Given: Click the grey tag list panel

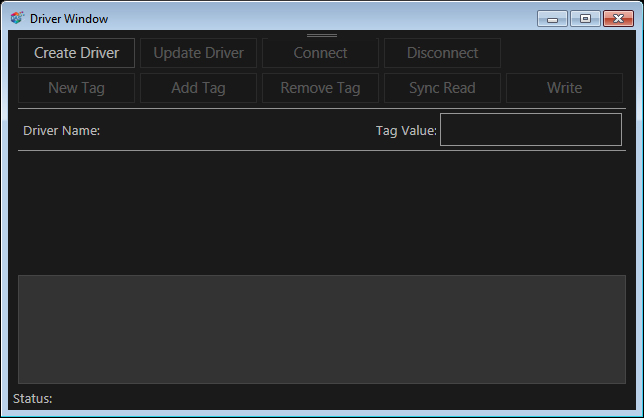Looking at the screenshot, I should (x=322, y=329).
